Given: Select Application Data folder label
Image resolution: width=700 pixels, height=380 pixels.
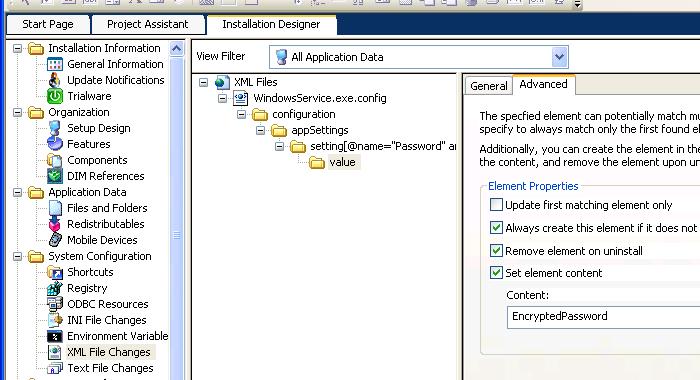Looking at the screenshot, I should (x=88, y=192).
